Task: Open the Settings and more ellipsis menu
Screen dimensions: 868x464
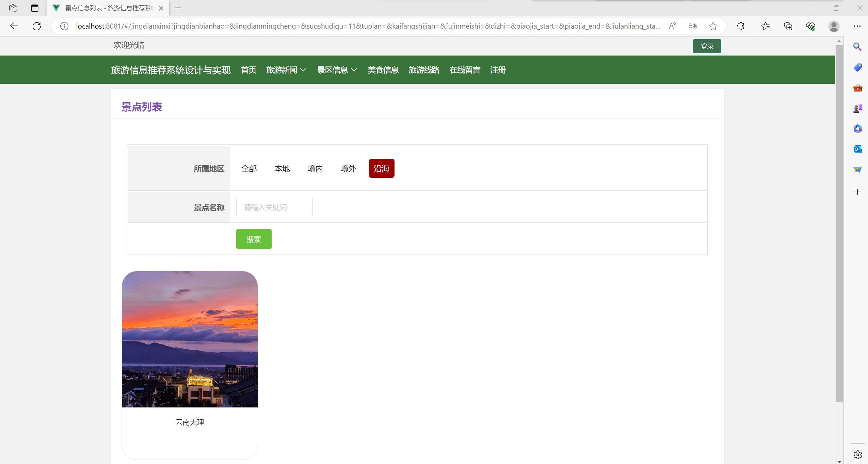Action: pyautogui.click(x=857, y=26)
